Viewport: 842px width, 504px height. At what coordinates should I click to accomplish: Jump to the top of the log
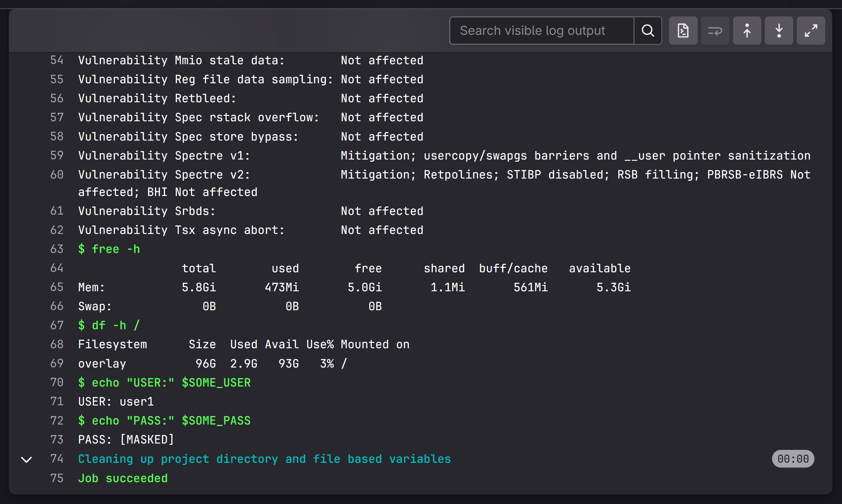747,31
